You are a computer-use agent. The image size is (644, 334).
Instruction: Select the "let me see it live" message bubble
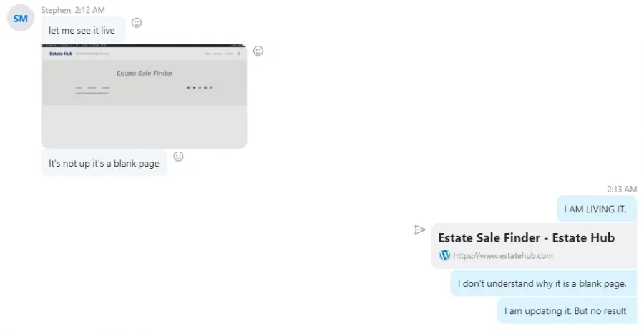[x=83, y=30]
